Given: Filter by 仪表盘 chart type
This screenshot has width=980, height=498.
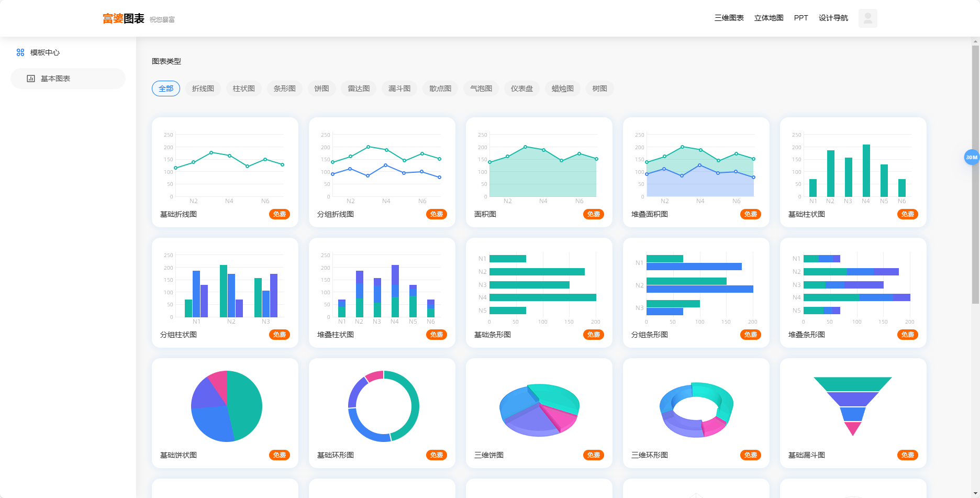Looking at the screenshot, I should pyautogui.click(x=522, y=88).
